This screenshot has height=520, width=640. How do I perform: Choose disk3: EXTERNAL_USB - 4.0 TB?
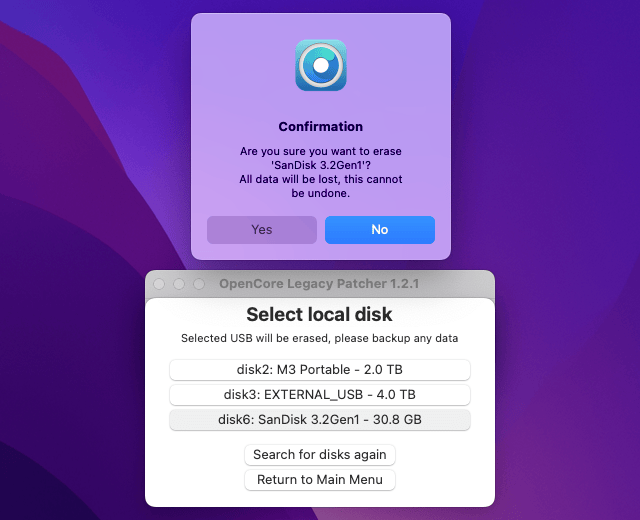[320, 395]
